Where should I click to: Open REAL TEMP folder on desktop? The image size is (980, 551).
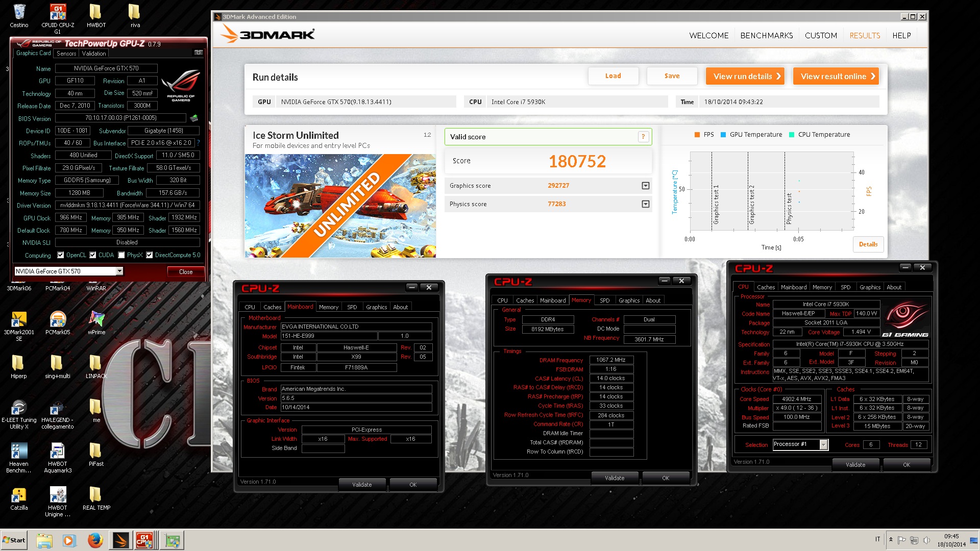pos(96,498)
